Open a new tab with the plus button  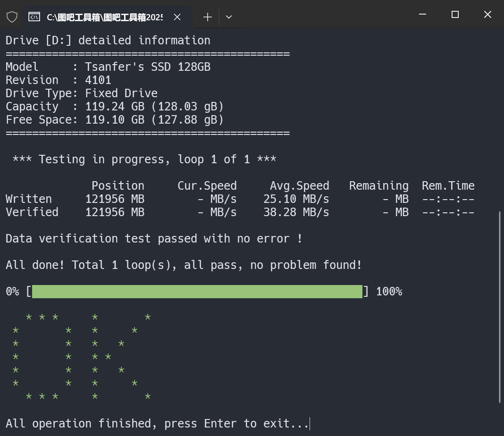pyautogui.click(x=207, y=17)
